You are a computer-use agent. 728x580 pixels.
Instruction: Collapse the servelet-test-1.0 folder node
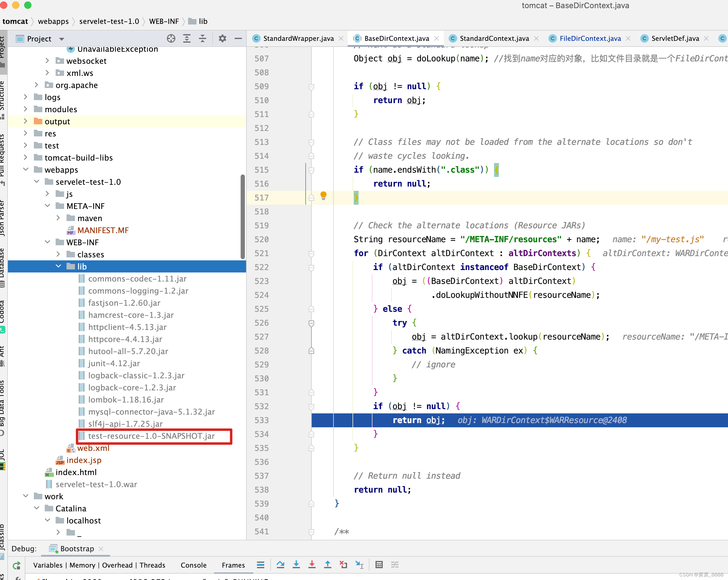pyautogui.click(x=37, y=181)
